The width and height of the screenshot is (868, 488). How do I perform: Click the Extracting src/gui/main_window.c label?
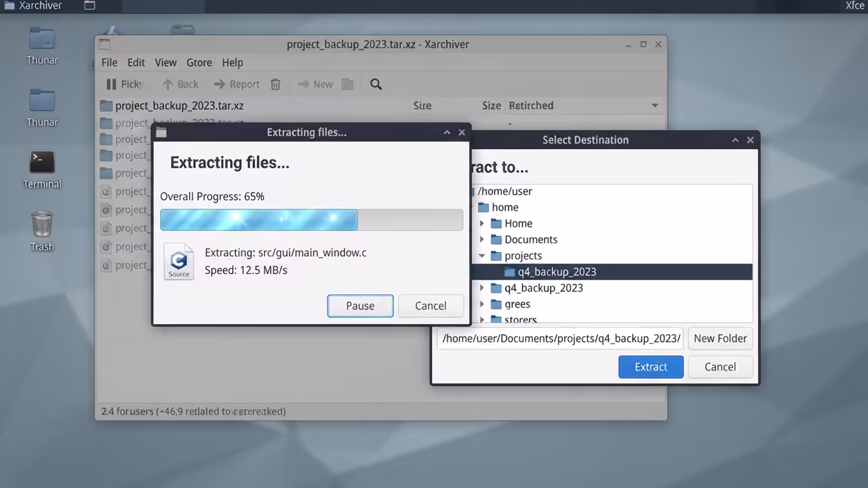(x=285, y=253)
